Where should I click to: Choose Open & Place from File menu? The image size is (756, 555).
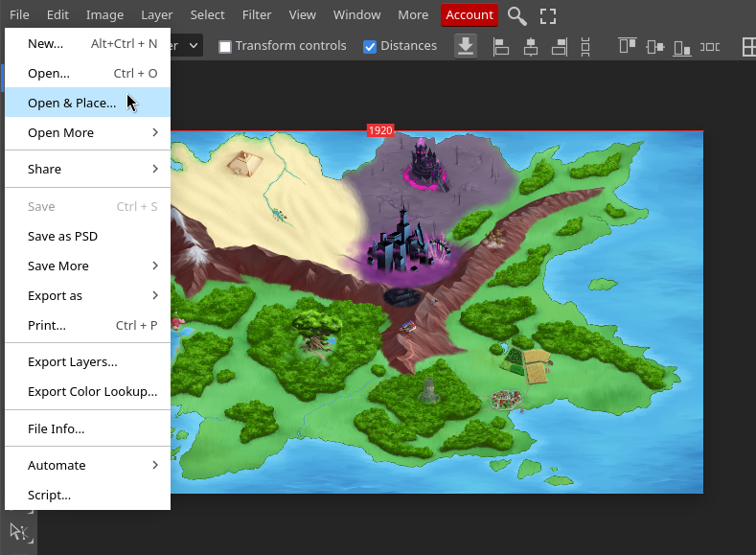click(72, 103)
